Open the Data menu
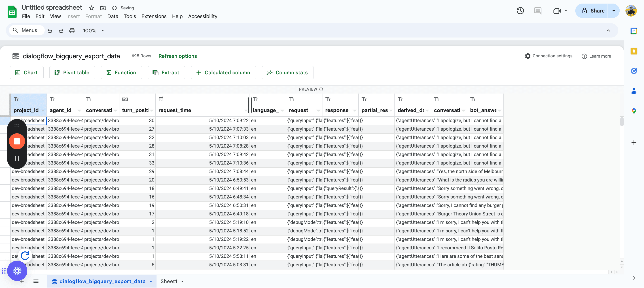 click(x=112, y=17)
